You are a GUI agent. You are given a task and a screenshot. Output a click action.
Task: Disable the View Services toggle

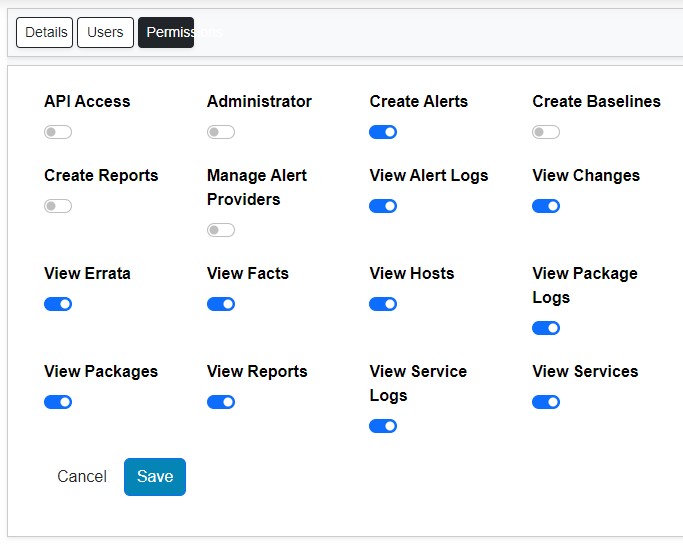(x=546, y=402)
